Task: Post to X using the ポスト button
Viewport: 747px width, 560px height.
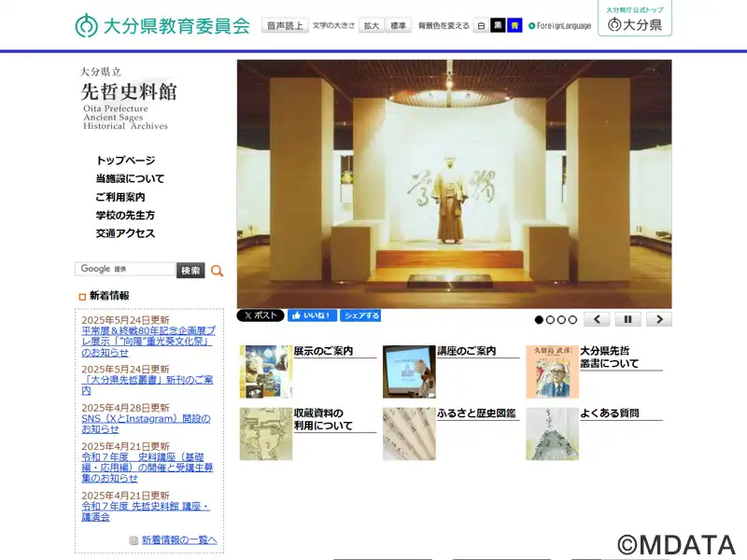Action: [x=261, y=315]
